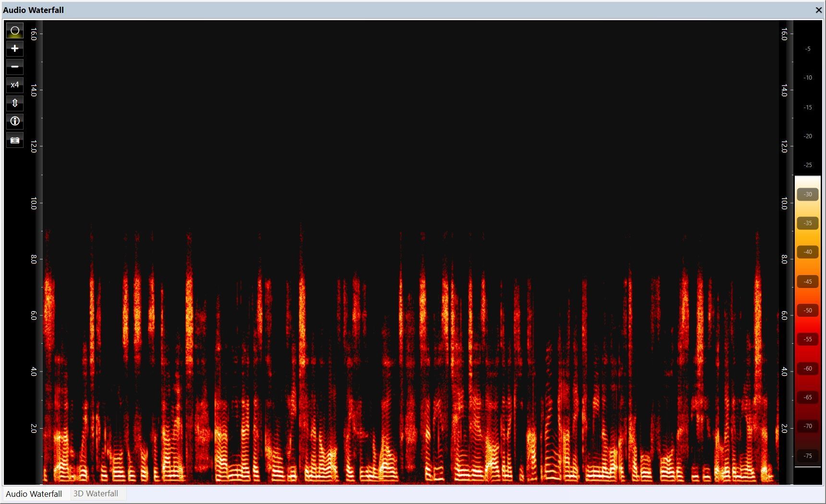Viewport: 826px width, 504px height.
Task: Click the x4 multiplier button
Action: click(15, 85)
